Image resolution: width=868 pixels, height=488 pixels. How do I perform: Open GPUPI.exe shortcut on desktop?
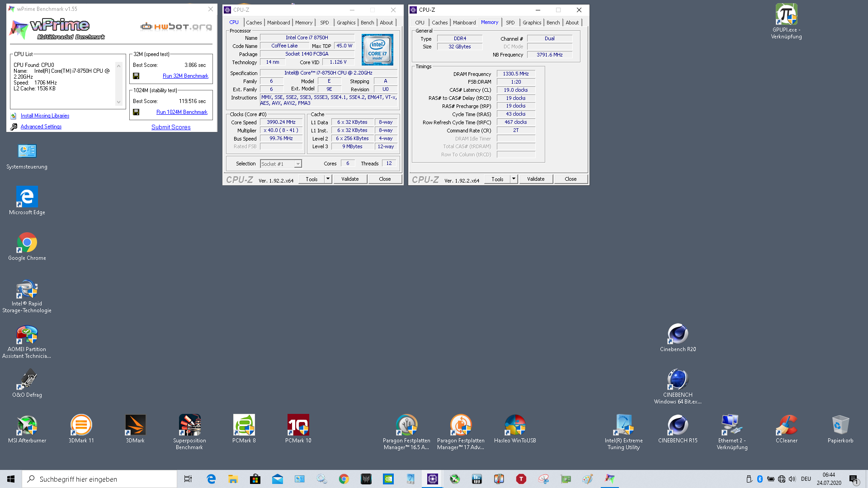click(786, 21)
